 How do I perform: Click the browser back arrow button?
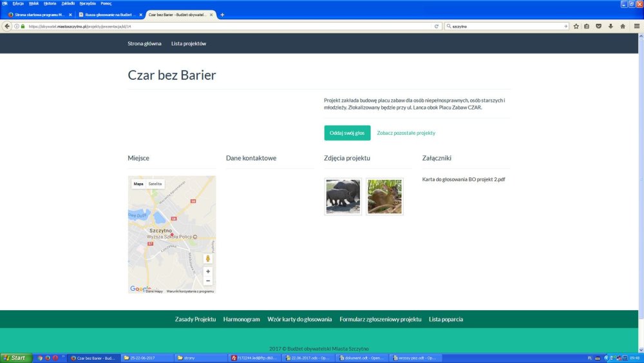7,26
